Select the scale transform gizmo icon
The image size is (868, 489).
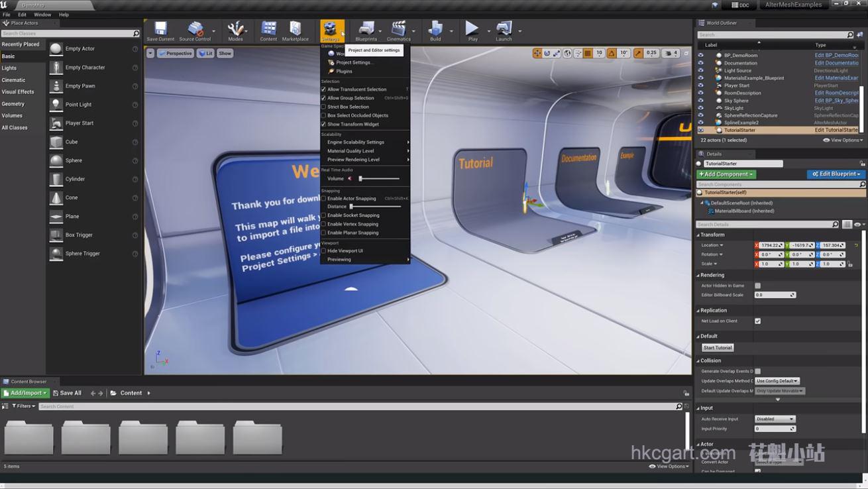tap(557, 53)
